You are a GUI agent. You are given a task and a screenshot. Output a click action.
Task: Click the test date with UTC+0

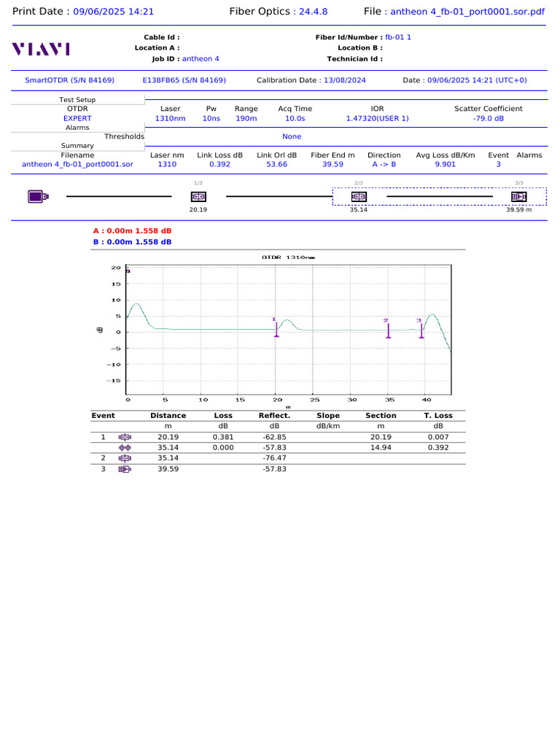[x=477, y=80]
